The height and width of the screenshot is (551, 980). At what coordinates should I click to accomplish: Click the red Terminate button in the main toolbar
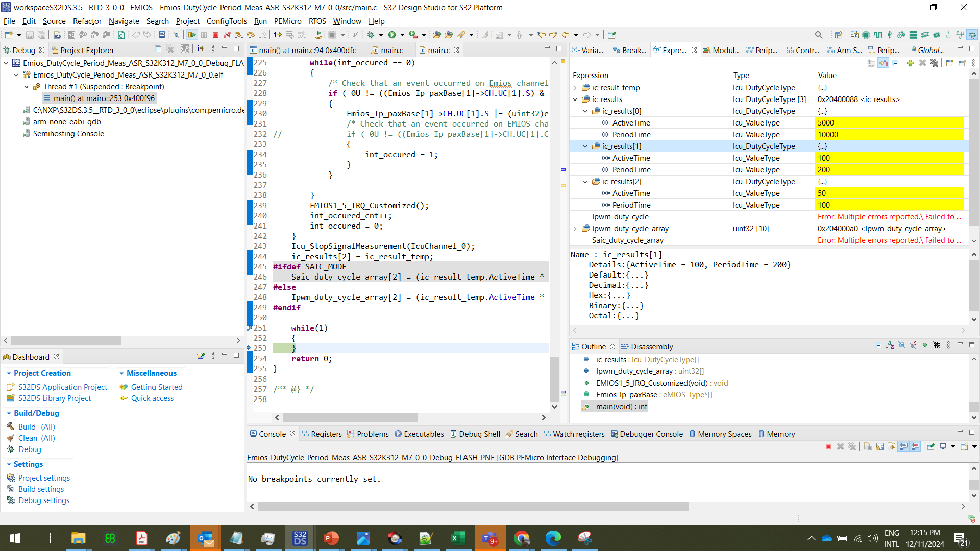click(x=215, y=35)
